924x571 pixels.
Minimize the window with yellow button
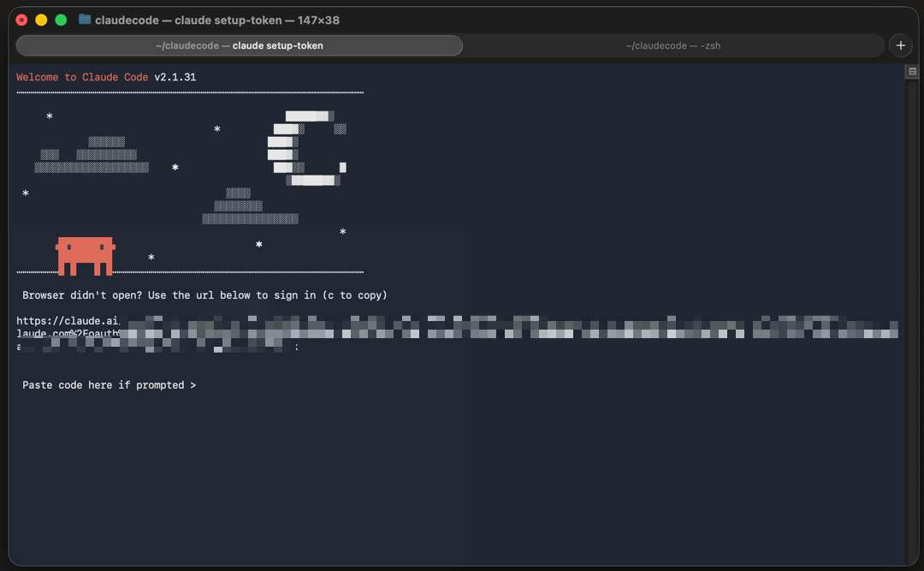pyautogui.click(x=41, y=20)
